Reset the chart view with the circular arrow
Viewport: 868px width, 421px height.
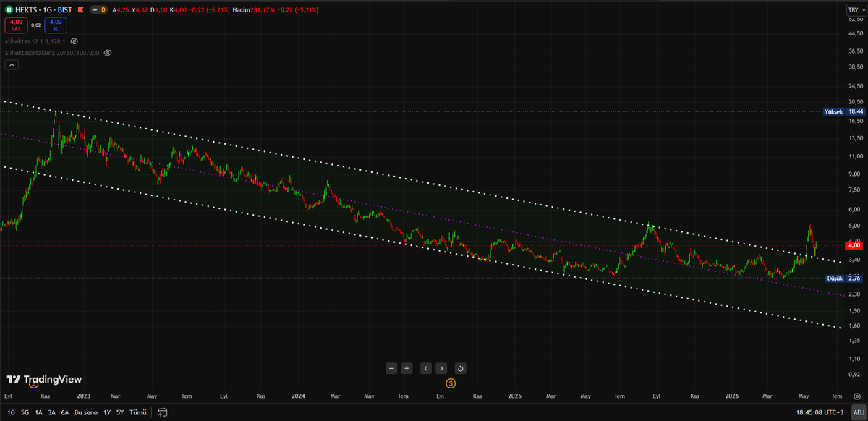[461, 368]
